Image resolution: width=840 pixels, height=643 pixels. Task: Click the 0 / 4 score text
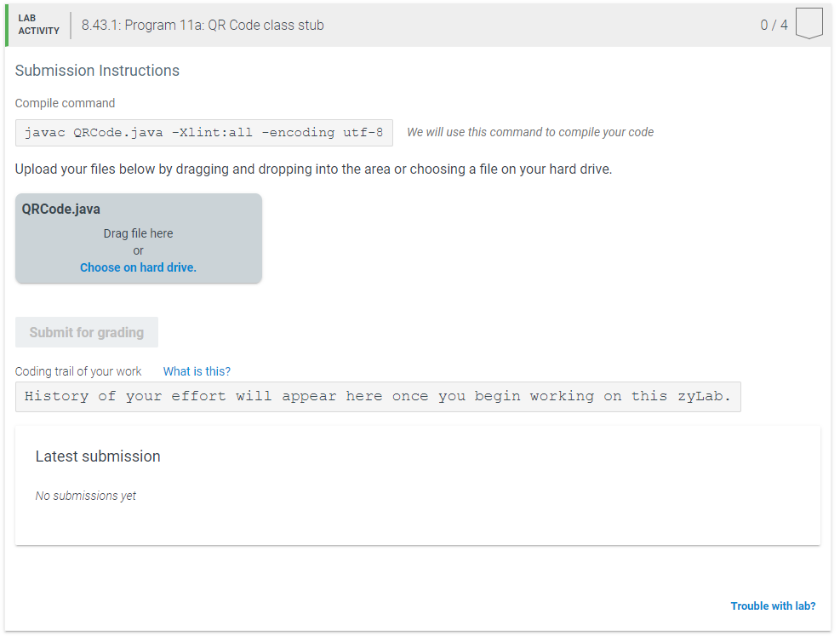774,26
